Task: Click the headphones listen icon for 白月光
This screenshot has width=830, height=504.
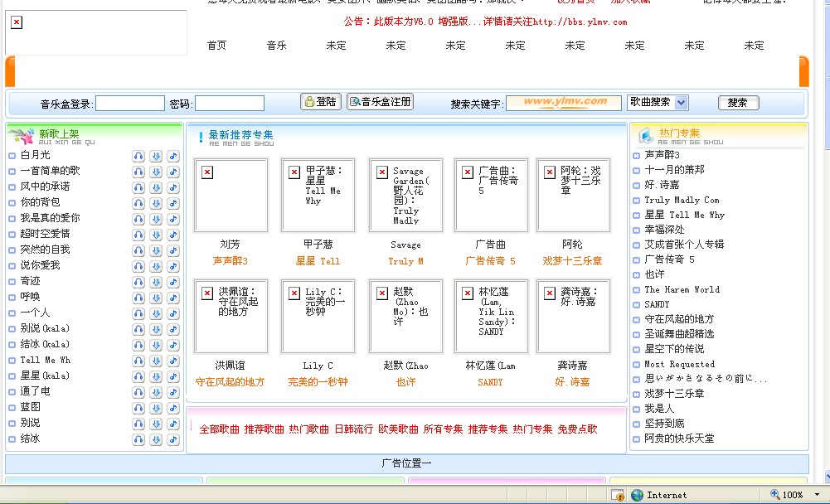Action: 138,156
